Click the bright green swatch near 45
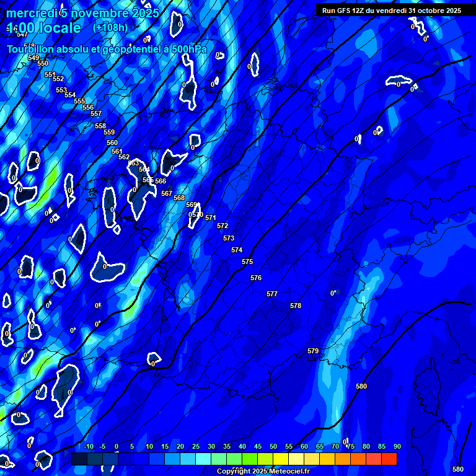476x476 pixels. tap(250, 459)
